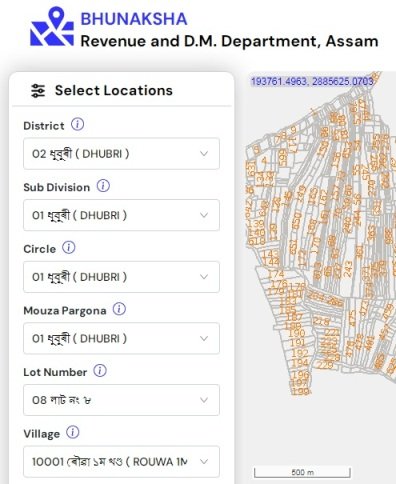Select plot 191 on the map
This screenshot has height=484, width=396.
click(x=297, y=342)
